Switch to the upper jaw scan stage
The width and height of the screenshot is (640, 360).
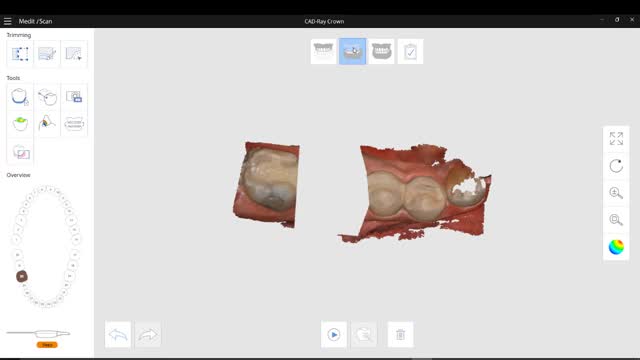323,51
